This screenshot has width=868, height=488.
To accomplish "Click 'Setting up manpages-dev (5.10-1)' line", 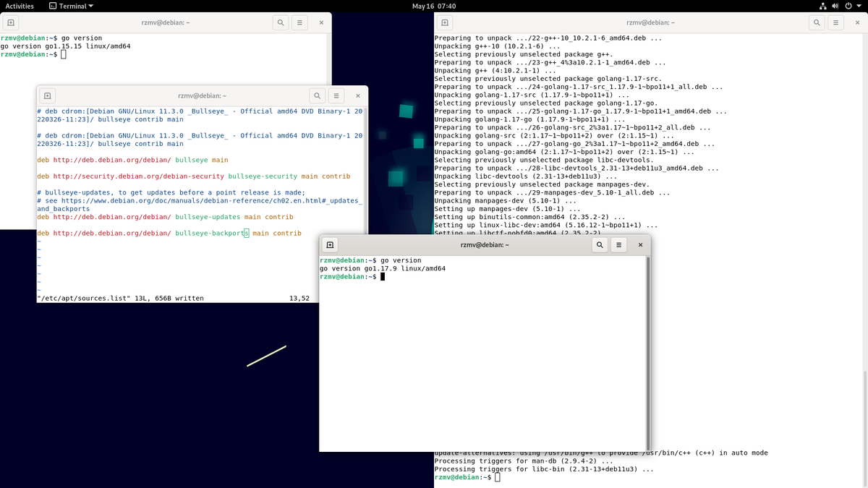I will pyautogui.click(x=507, y=209).
